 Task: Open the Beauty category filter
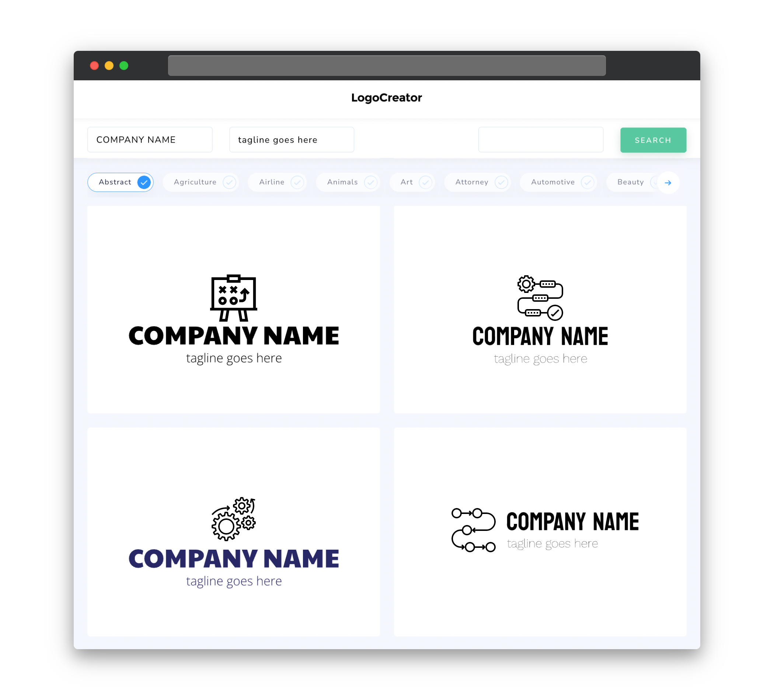click(x=630, y=182)
